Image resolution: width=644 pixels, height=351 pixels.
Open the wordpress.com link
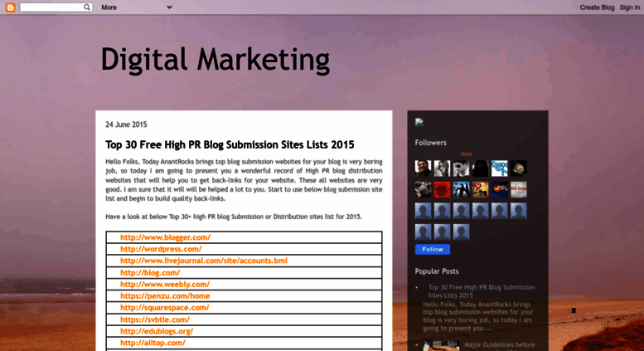coord(161,249)
